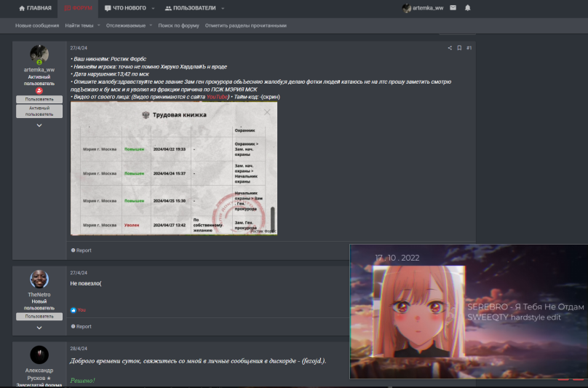588x388 pixels.
Task: Open the artemka_ww account menu
Action: click(x=423, y=8)
